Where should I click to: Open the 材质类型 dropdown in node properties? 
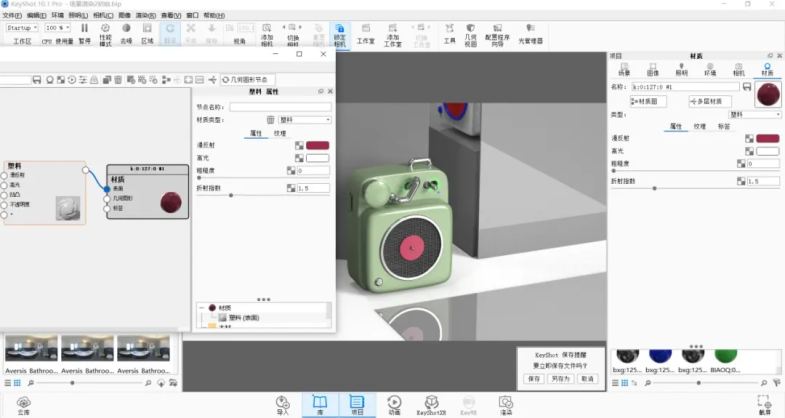[304, 119]
